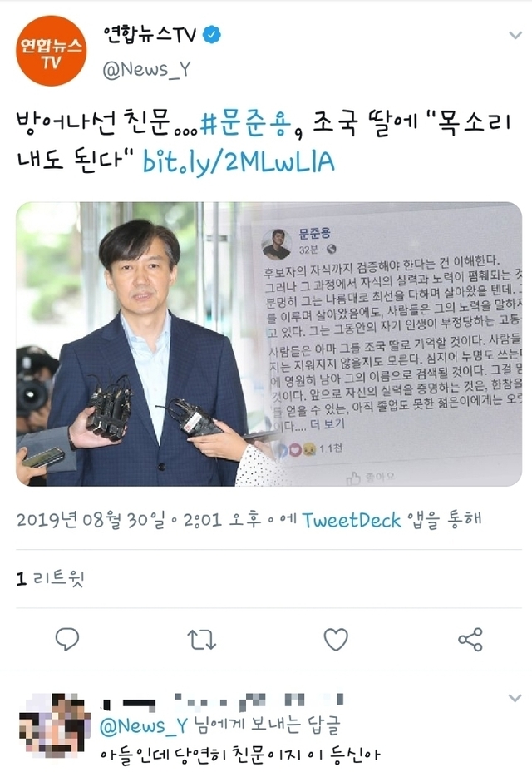This screenshot has height=777, width=532.
Task: Like the tweet with heart icon
Action: [336, 639]
